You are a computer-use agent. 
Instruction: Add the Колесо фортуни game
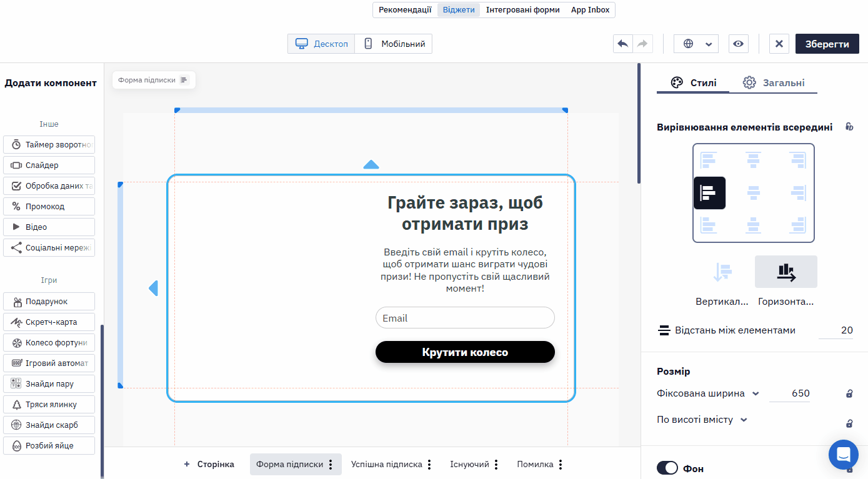tap(49, 342)
